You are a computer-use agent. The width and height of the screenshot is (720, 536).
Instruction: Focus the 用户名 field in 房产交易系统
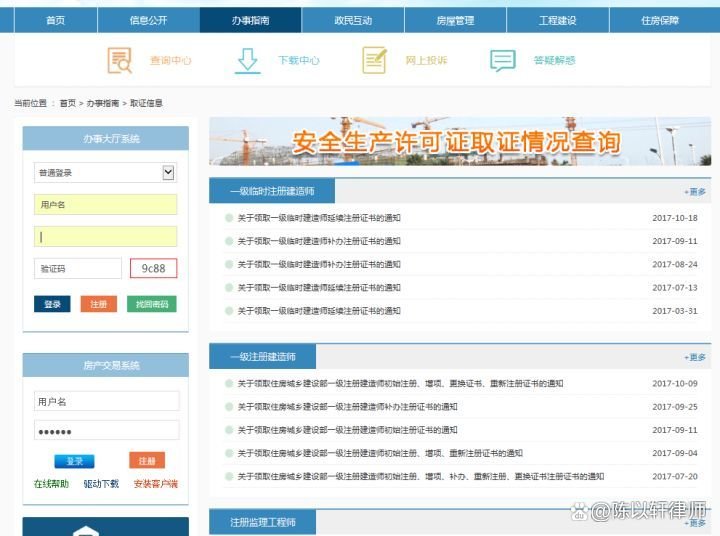(107, 401)
